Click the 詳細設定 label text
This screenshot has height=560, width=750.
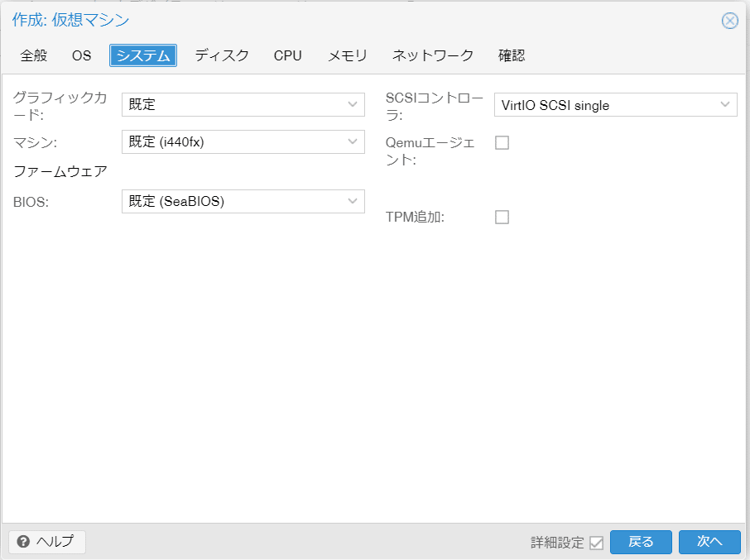pyautogui.click(x=557, y=543)
